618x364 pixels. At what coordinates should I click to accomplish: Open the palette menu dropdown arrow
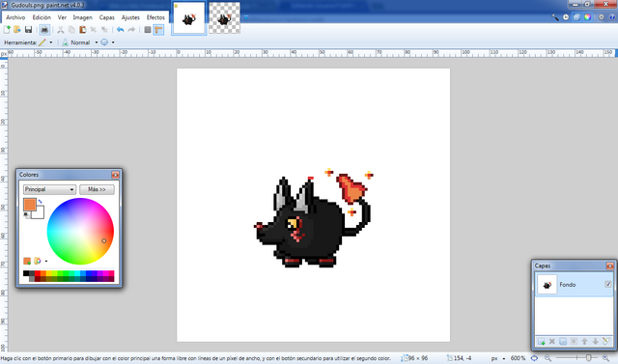click(46, 261)
